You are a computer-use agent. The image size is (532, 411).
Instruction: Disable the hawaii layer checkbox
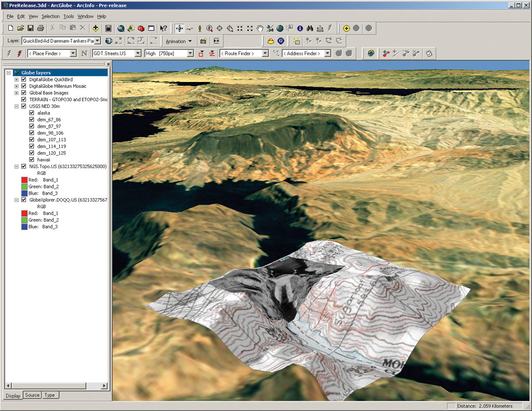pyautogui.click(x=32, y=160)
